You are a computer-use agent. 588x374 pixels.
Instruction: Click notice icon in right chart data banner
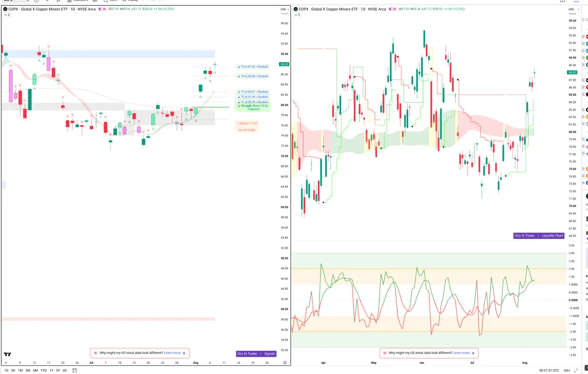pos(384,353)
